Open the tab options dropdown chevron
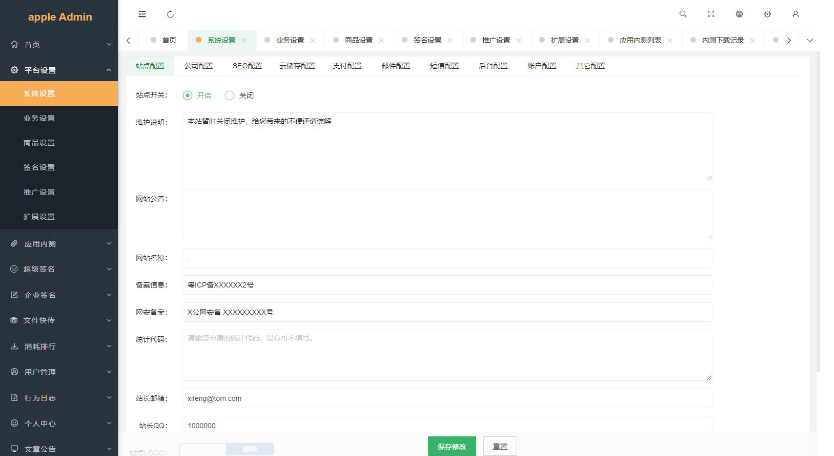Viewport: 834px width, 456px height. pos(809,40)
